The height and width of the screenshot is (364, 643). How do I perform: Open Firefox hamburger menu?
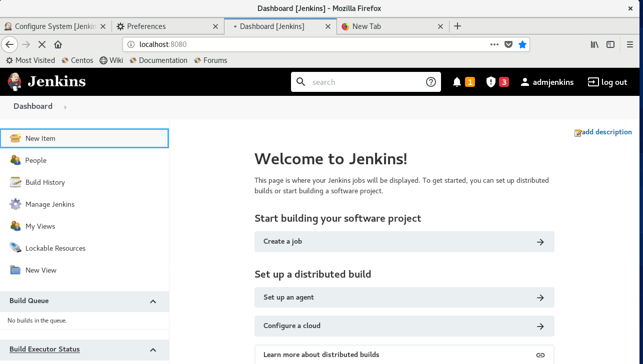tap(630, 44)
